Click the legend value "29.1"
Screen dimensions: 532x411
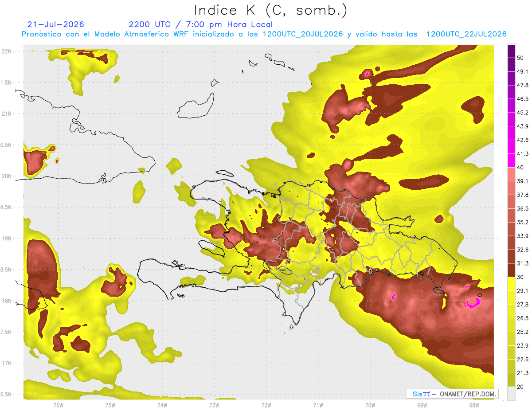coord(523,291)
